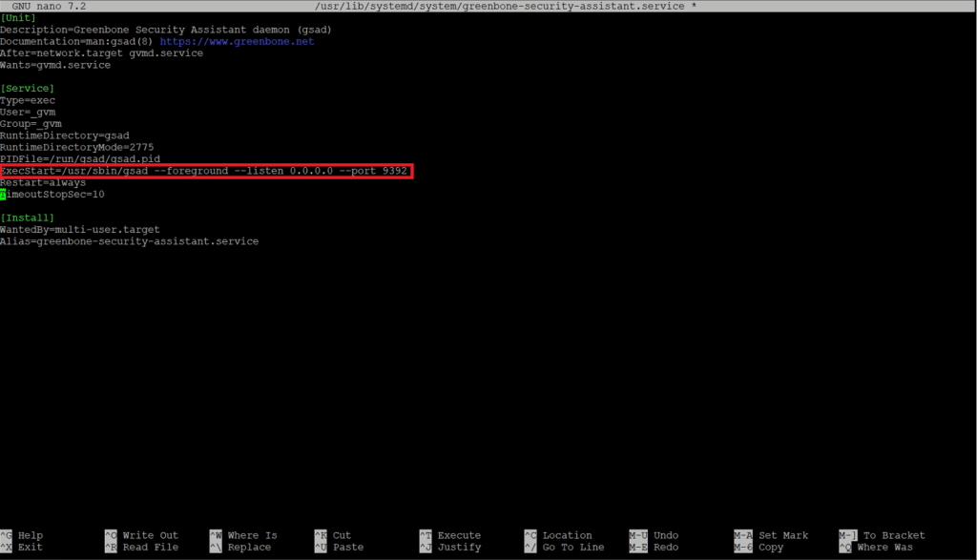The width and height of the screenshot is (977, 560).
Task: Click the Cut shortcut label
Action: [343, 535]
